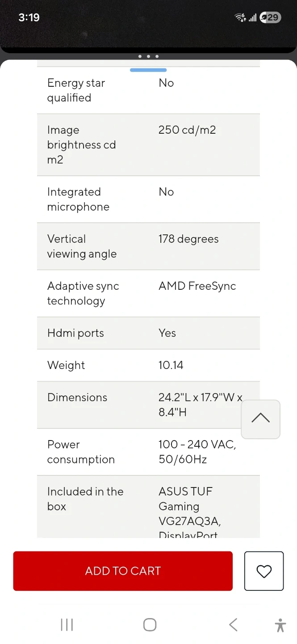The width and height of the screenshot is (297, 644).
Task: Tap the three-dot indicator above the sheet
Action: coord(148,56)
